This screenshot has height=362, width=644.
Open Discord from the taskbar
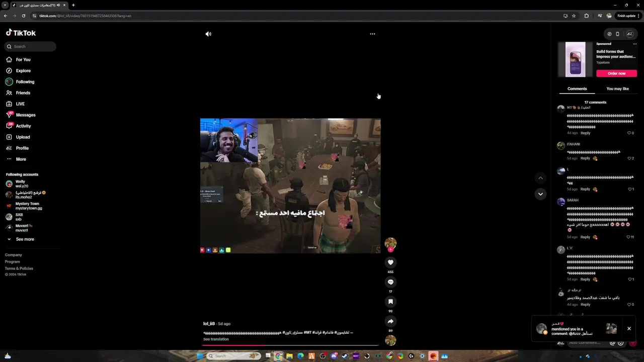334,356
